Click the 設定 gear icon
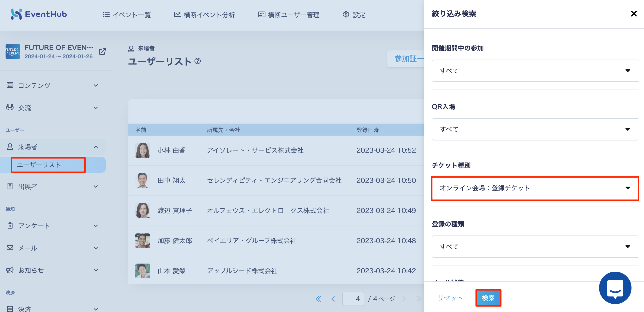The width and height of the screenshot is (644, 312). point(346,15)
